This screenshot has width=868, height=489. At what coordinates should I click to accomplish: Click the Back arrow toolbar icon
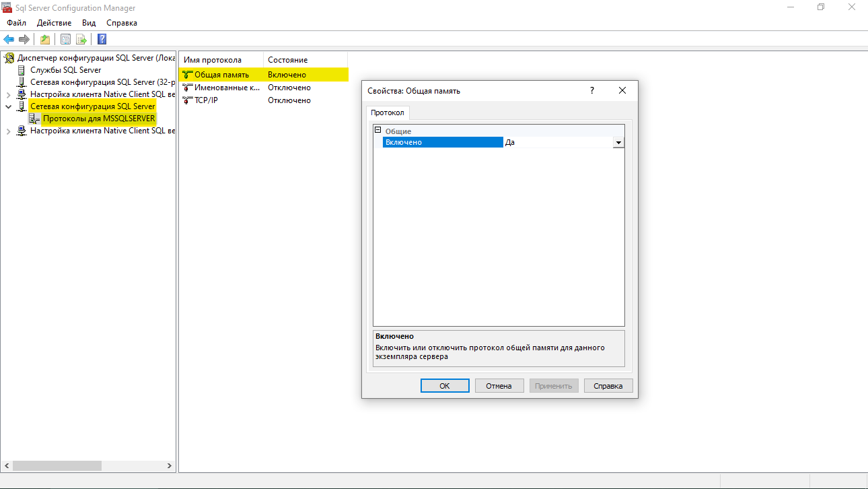tap(9, 39)
